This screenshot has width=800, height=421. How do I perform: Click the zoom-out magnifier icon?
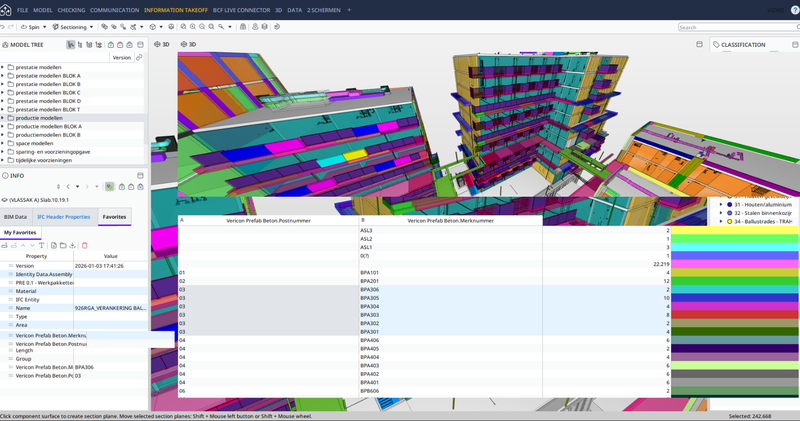point(202,27)
